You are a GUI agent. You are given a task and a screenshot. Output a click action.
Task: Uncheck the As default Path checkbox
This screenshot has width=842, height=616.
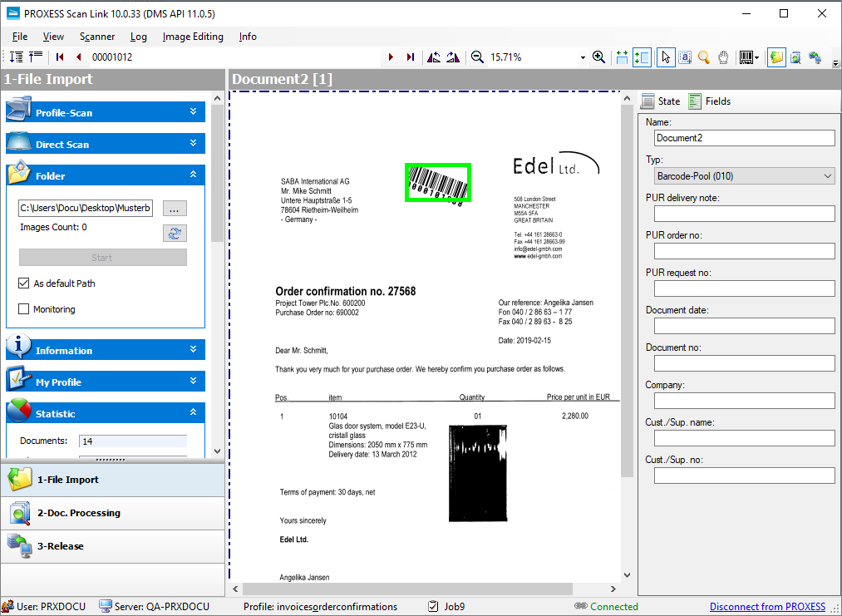tap(24, 283)
